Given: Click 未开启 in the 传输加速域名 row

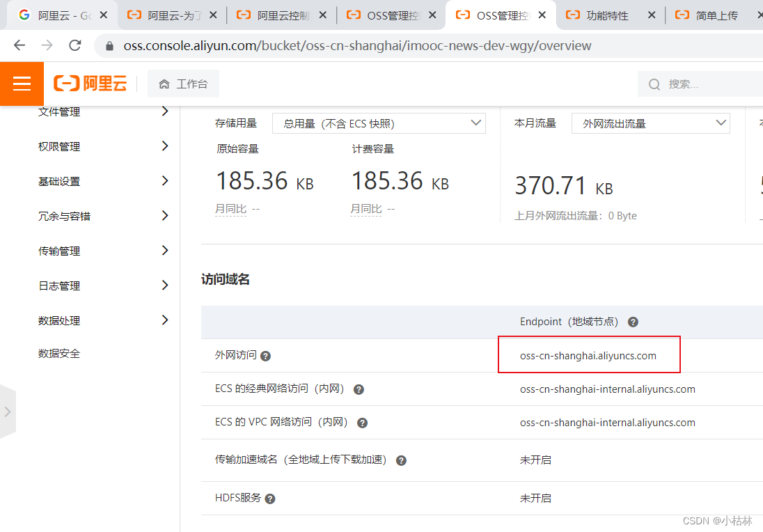Looking at the screenshot, I should (535, 460).
